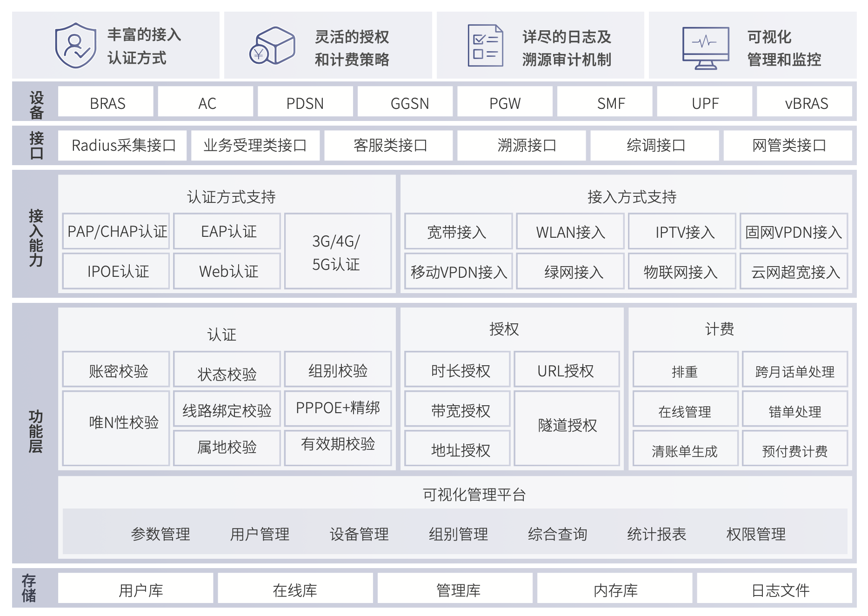Select 云网超宽接入 access type

[794, 272]
